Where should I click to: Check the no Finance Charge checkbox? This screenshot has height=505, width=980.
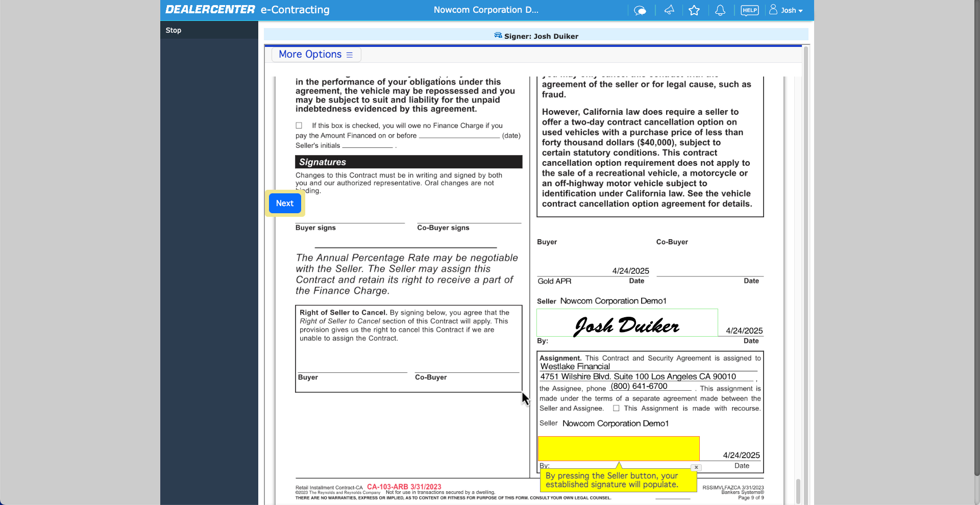pyautogui.click(x=299, y=125)
